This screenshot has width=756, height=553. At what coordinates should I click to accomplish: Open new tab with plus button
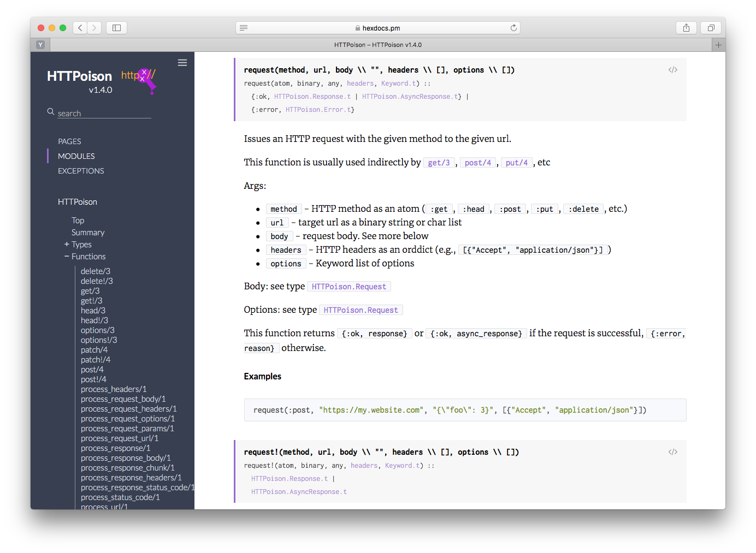tap(719, 45)
